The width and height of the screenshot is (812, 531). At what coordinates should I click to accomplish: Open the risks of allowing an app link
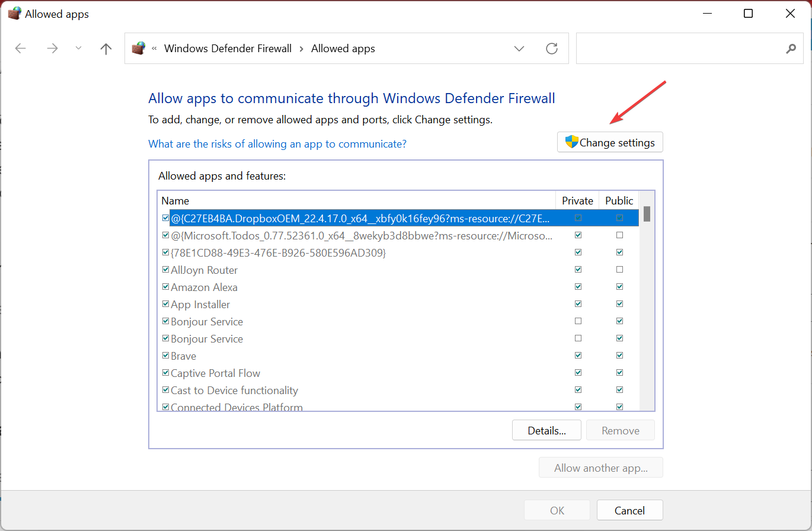click(277, 144)
